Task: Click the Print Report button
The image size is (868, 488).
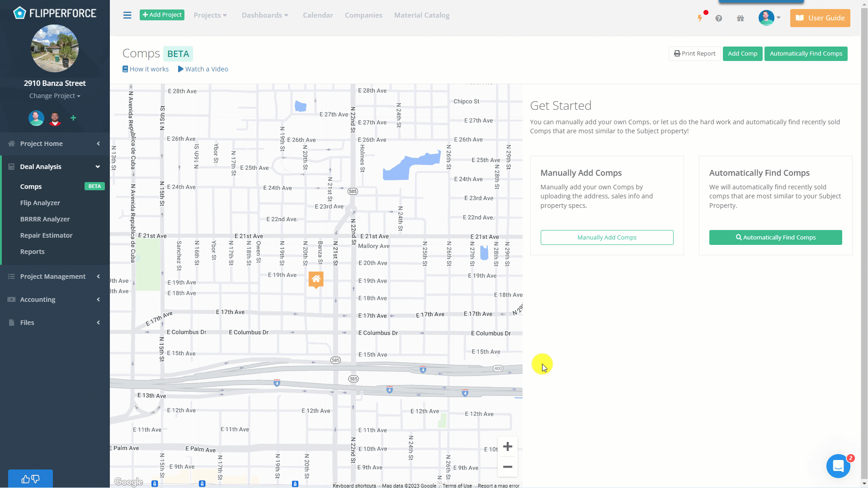Action: coord(694,54)
